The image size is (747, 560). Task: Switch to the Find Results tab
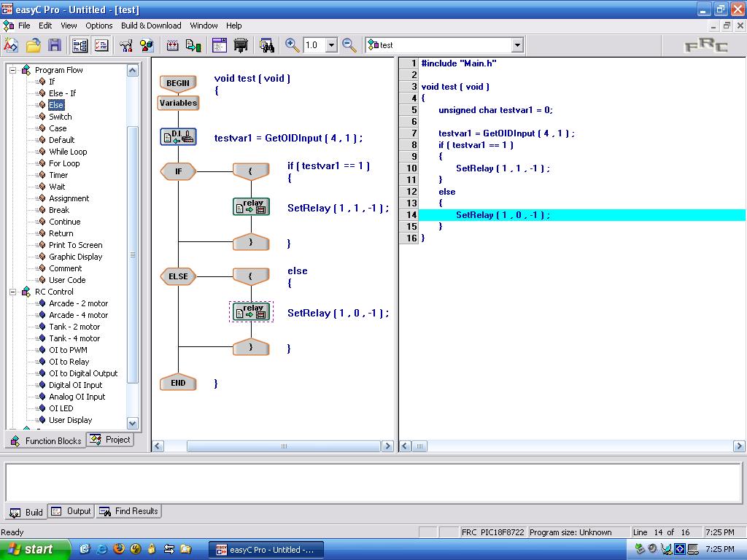[x=128, y=511]
